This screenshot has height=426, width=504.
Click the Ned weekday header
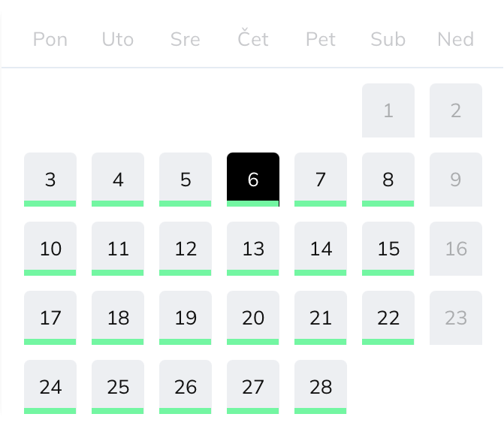pyautogui.click(x=456, y=39)
